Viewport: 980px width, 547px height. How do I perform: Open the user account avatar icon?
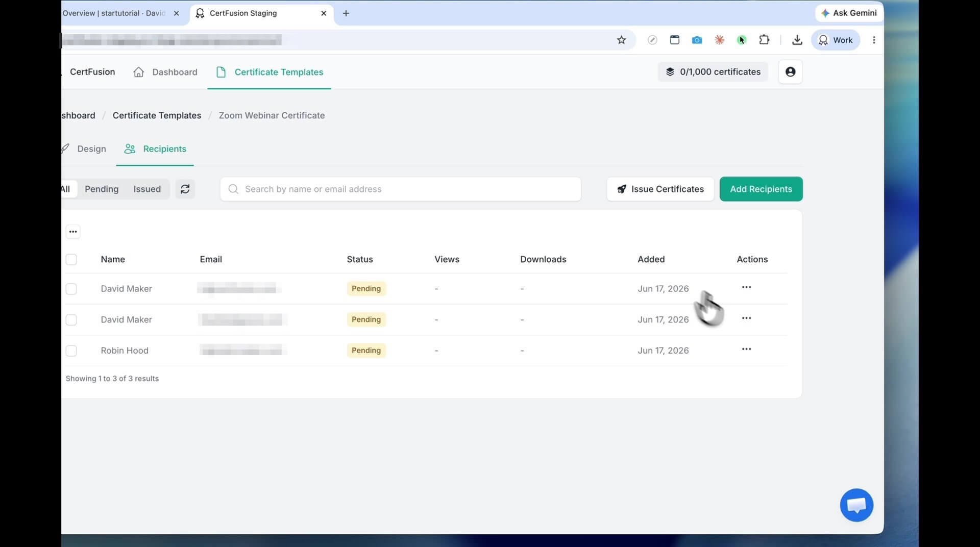coord(790,72)
